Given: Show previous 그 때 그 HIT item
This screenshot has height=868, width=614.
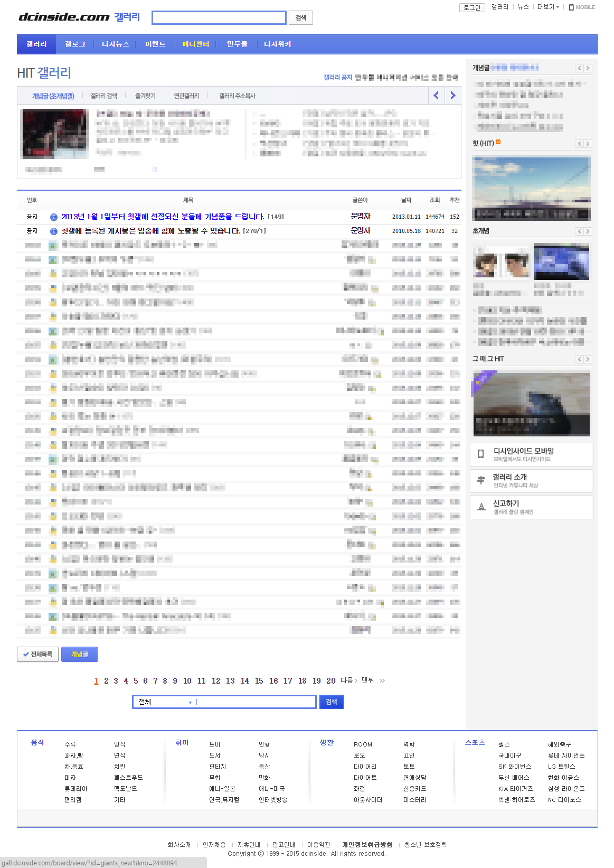Looking at the screenshot, I should [x=579, y=359].
